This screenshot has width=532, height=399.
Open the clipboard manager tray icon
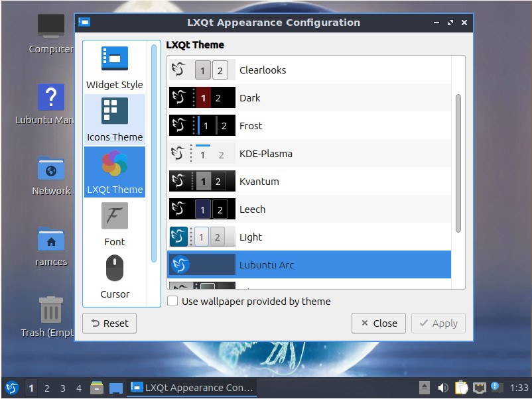tap(460, 388)
